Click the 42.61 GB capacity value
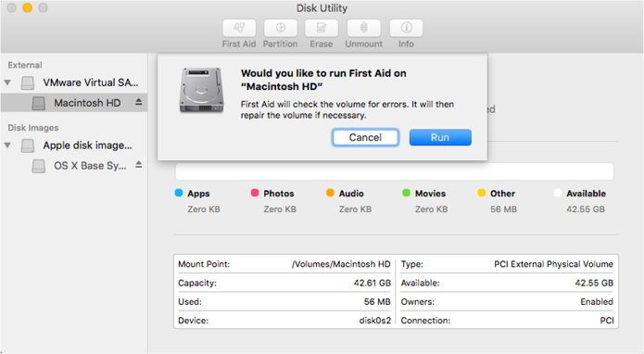Screen dimensions: 644x354 pyautogui.click(x=373, y=283)
